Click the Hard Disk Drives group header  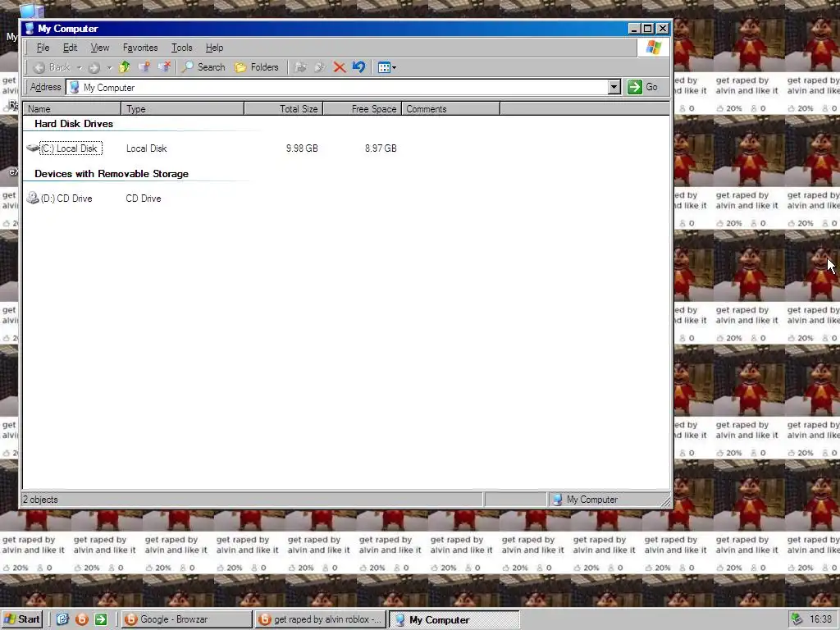click(74, 124)
